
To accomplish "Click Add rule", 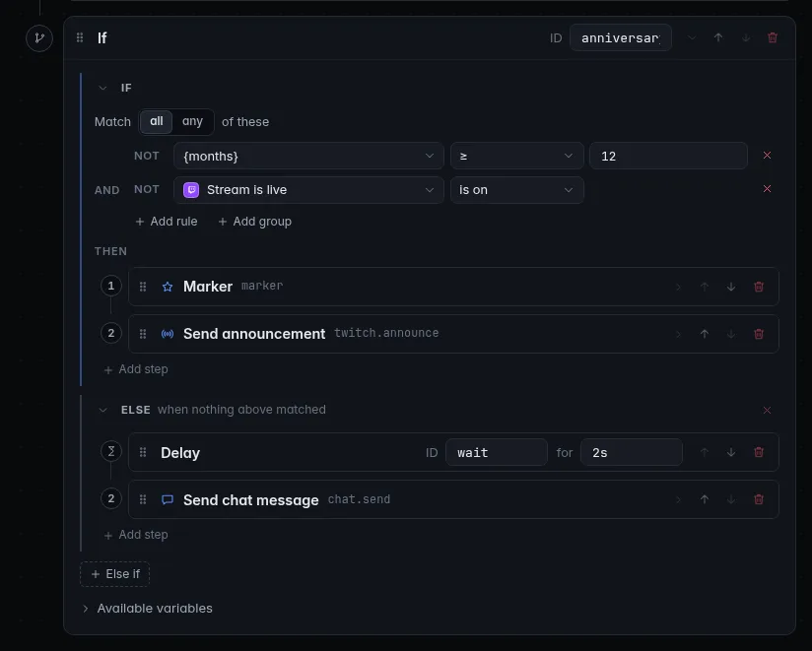I will pyautogui.click(x=167, y=222).
